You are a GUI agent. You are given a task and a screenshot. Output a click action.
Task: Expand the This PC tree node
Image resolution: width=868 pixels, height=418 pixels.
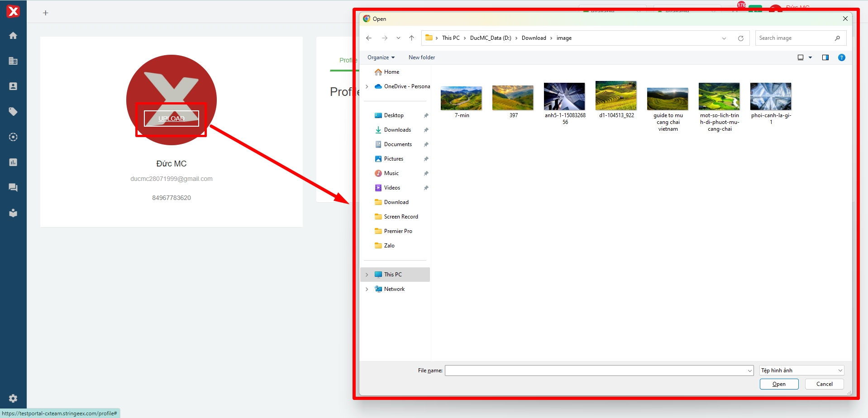click(x=367, y=275)
